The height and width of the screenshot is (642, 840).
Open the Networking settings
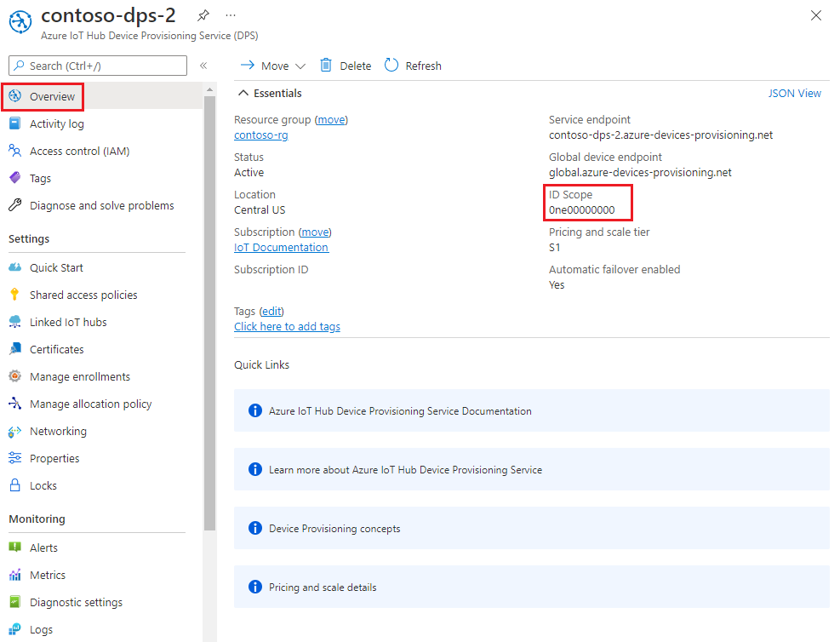pos(59,431)
